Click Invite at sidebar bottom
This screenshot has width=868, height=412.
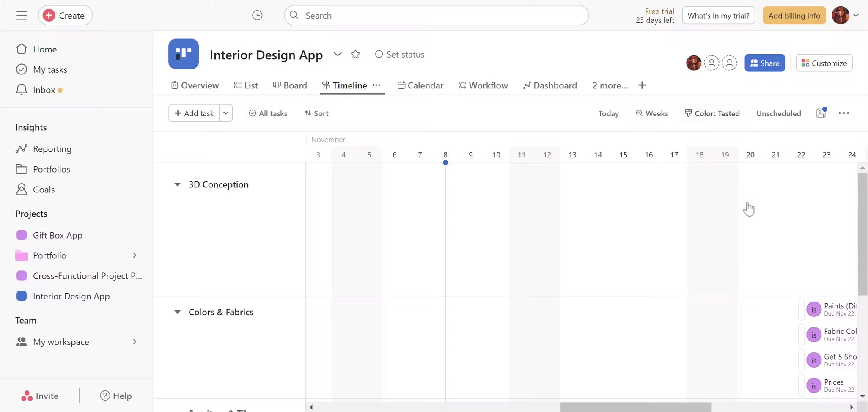(x=40, y=396)
